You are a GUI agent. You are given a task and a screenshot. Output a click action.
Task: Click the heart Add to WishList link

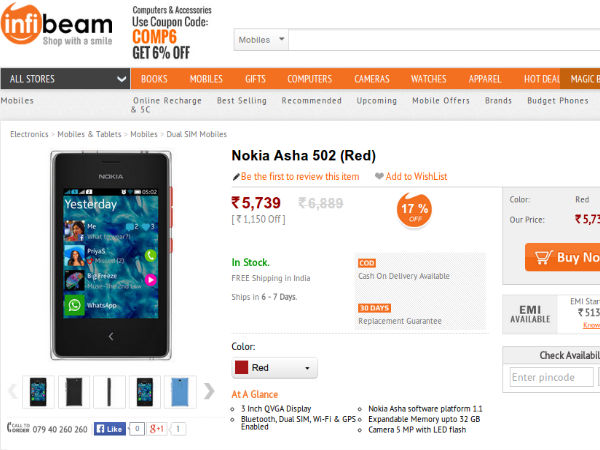410,177
